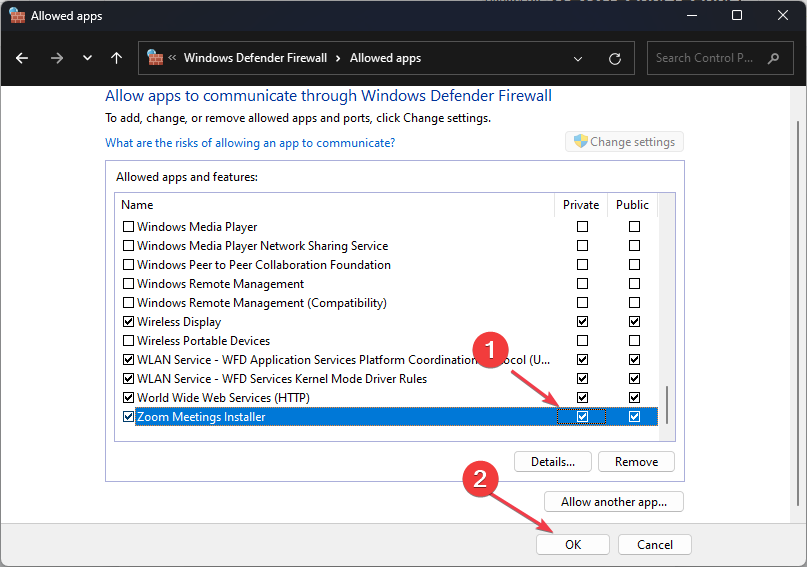The width and height of the screenshot is (807, 567).
Task: Open recent locations chevron
Action: click(x=87, y=58)
